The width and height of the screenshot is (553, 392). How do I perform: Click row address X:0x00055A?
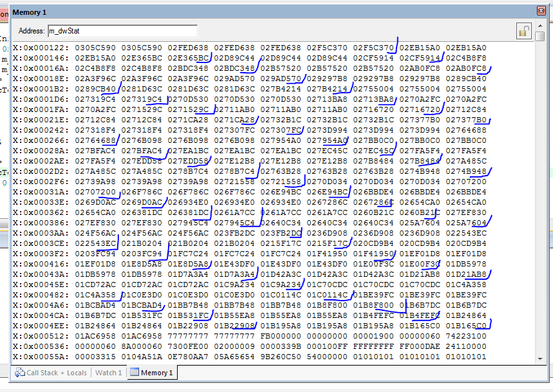(x=41, y=356)
